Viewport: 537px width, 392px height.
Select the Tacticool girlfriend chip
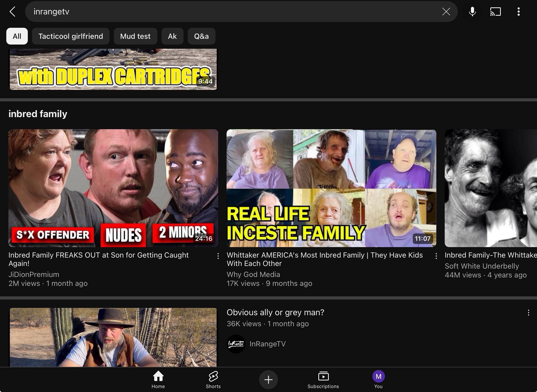[x=71, y=36]
